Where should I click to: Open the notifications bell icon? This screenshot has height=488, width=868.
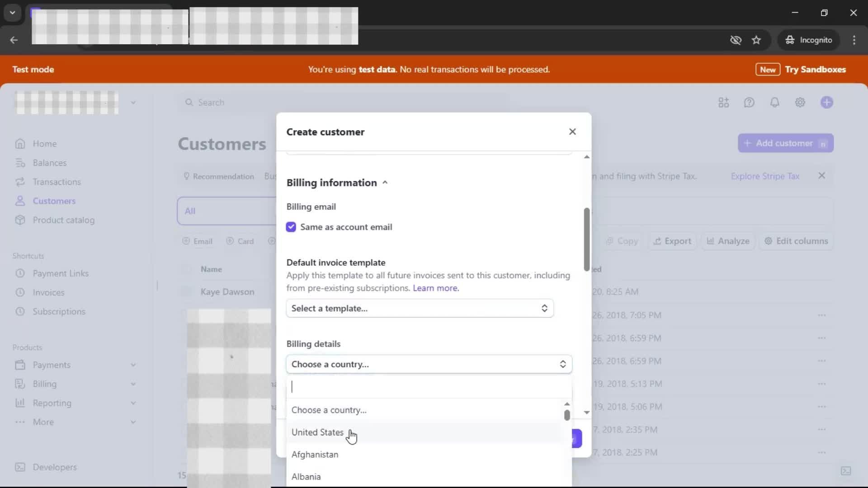point(774,103)
